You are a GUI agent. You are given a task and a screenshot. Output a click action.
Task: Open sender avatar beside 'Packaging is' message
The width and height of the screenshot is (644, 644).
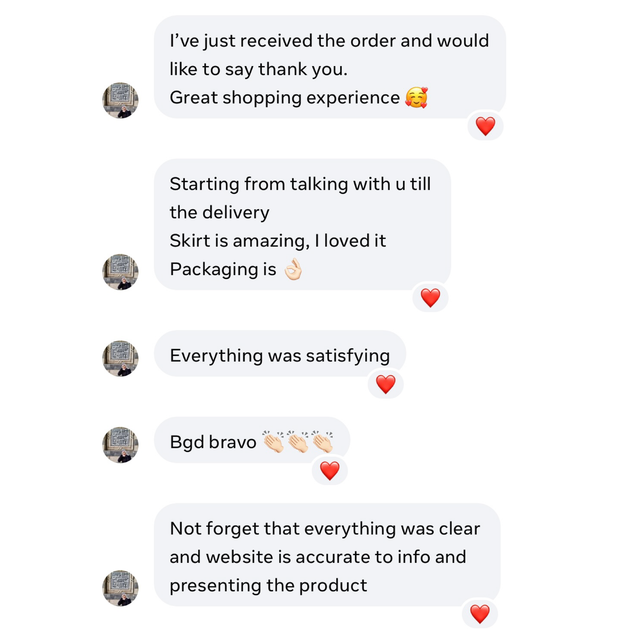coord(120,272)
